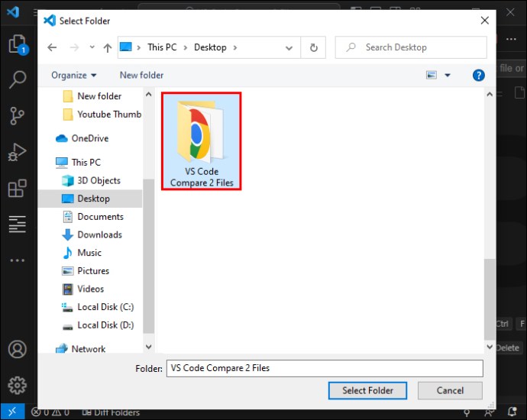Select the VS Code Compare 2 Files folder
This screenshot has height=420, width=527.
202,141
